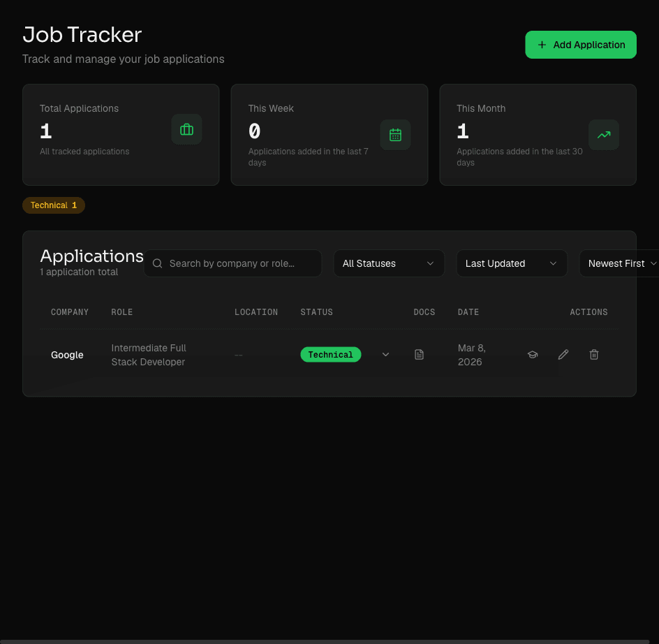Open the All Statuses dropdown
The height and width of the screenshot is (644, 659).
coord(389,263)
